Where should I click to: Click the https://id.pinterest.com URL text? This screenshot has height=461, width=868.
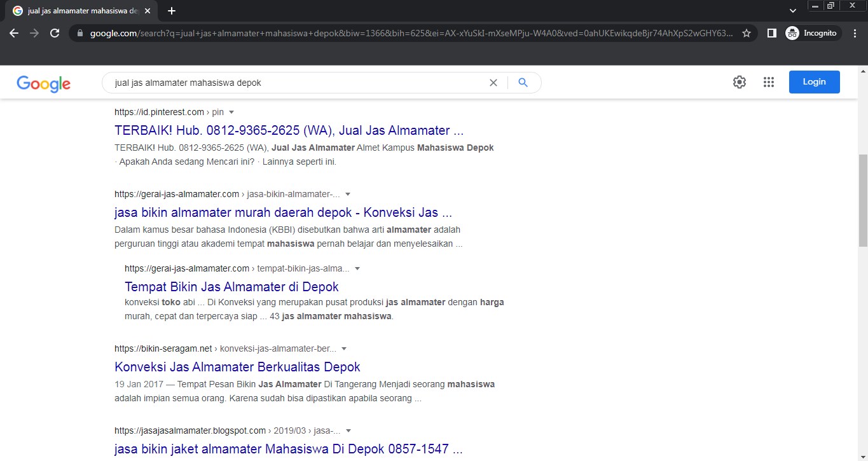[159, 112]
